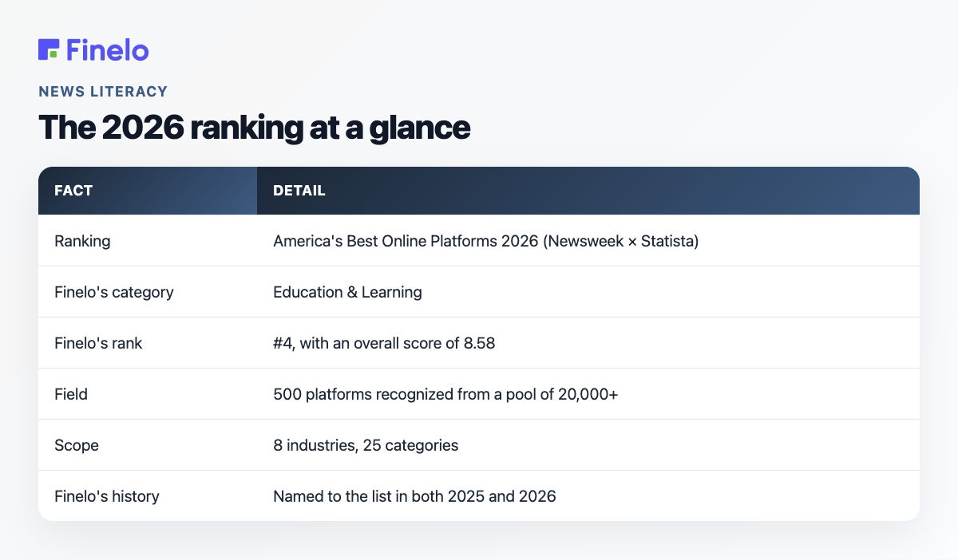Viewport: 958px width, 560px height.
Task: Select the 'Finelo's history' cell
Action: point(148,496)
